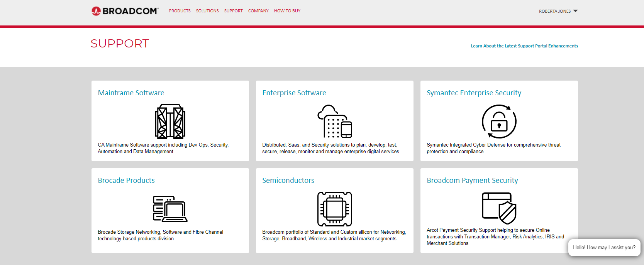Click the Enterprise Software cloud and devices icon
Viewport: 644px width, 265px height.
click(x=335, y=121)
